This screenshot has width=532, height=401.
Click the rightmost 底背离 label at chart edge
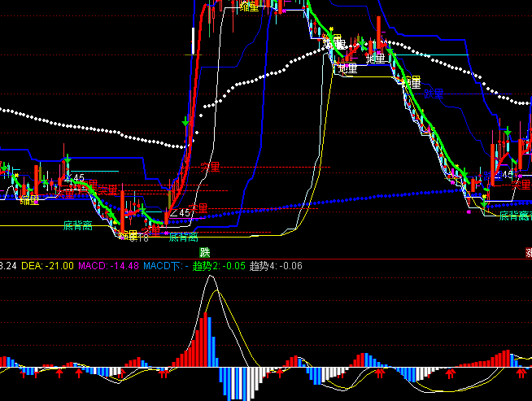[x=514, y=216]
